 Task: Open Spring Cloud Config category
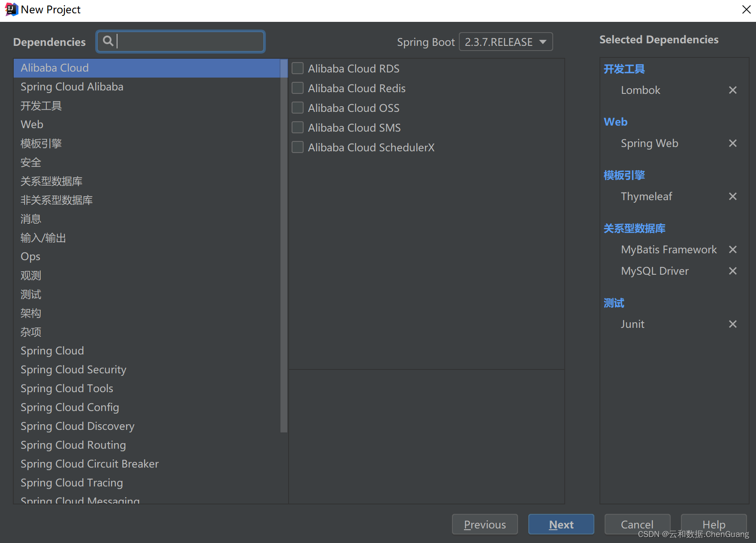pos(147,408)
